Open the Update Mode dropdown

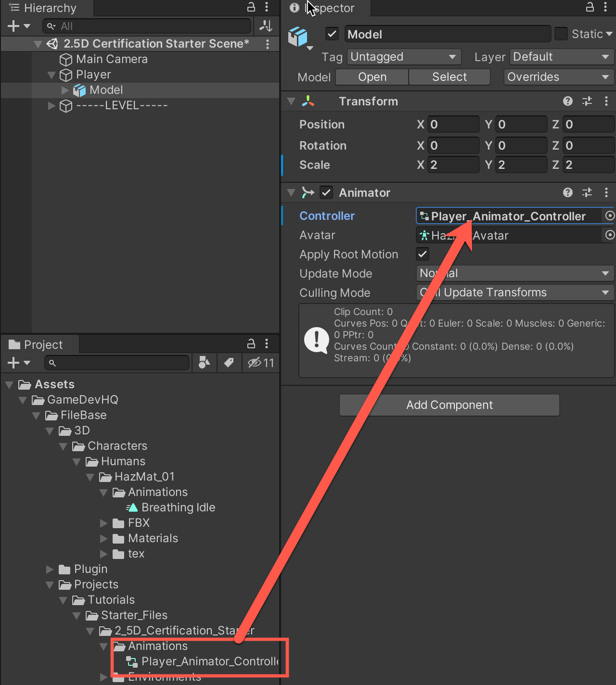[515, 273]
